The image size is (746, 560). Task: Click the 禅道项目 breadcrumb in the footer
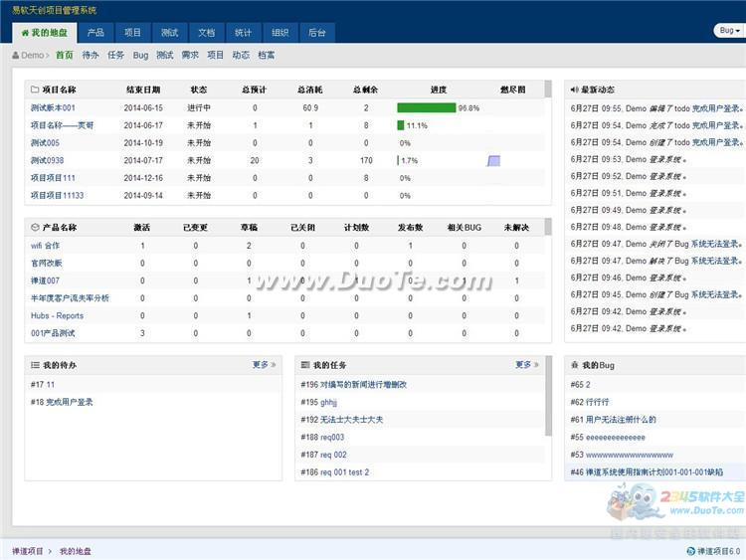(x=28, y=551)
